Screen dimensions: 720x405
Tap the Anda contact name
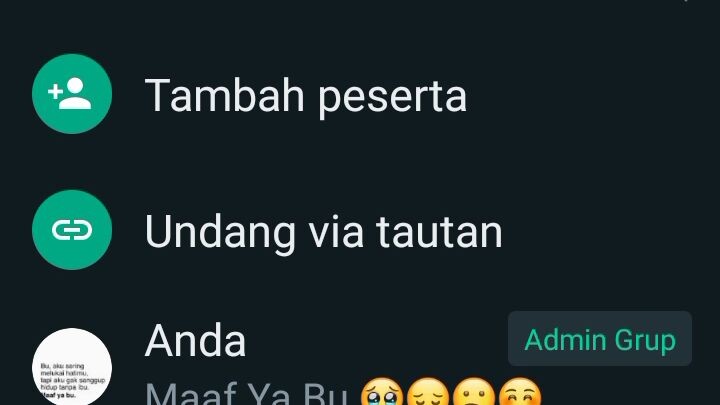coord(196,340)
